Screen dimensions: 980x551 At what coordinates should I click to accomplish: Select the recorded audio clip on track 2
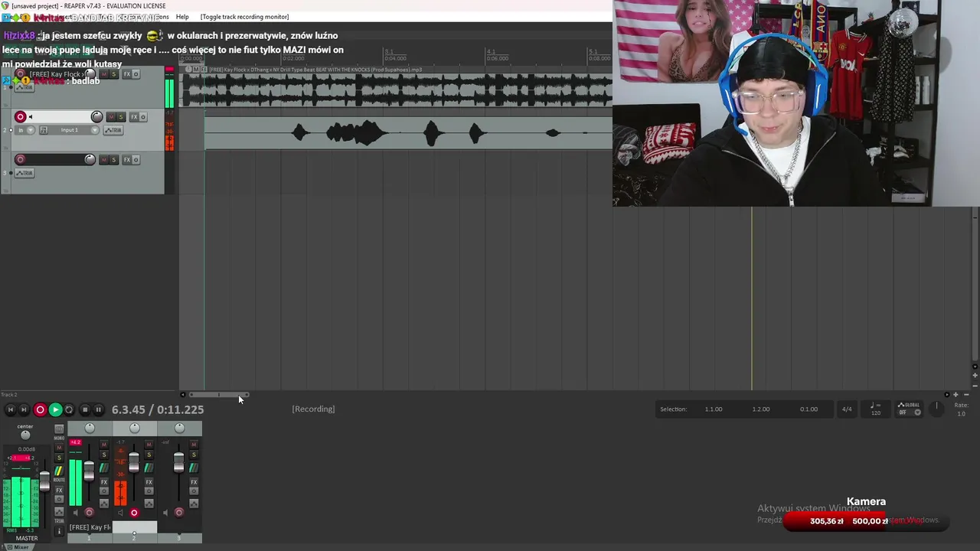pos(408,133)
